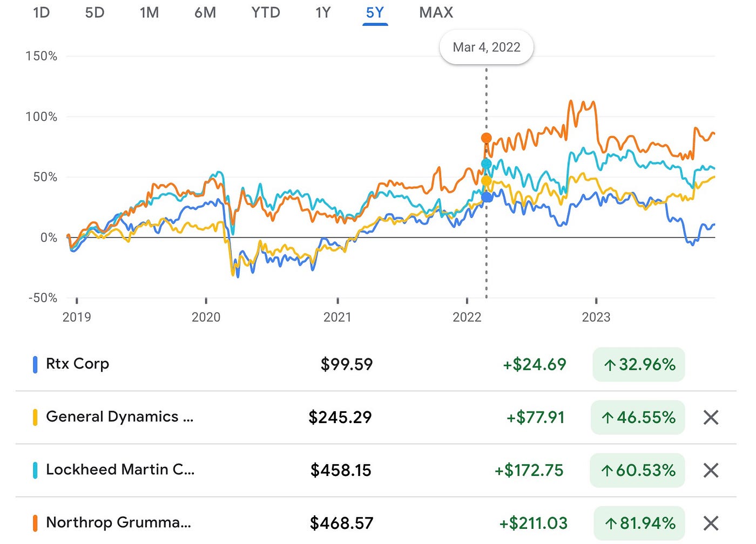Click the 50% y-axis label
Image resolution: width=756 pixels, height=544 pixels.
(x=45, y=177)
